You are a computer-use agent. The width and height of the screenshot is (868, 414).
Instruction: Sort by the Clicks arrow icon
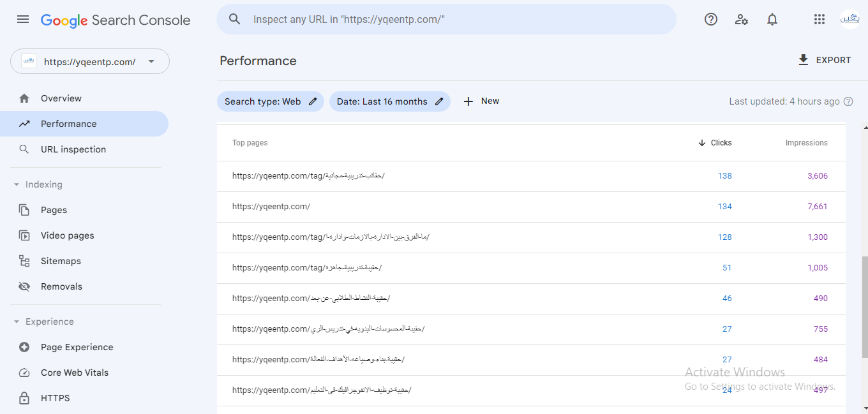[x=702, y=143]
